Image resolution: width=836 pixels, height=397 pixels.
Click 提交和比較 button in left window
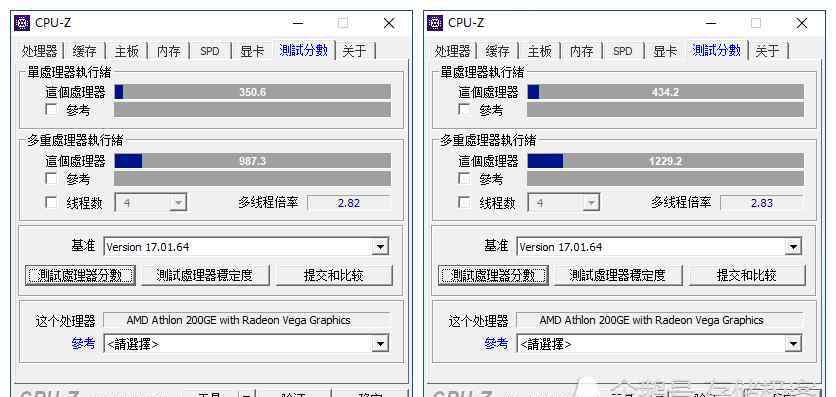pyautogui.click(x=334, y=276)
